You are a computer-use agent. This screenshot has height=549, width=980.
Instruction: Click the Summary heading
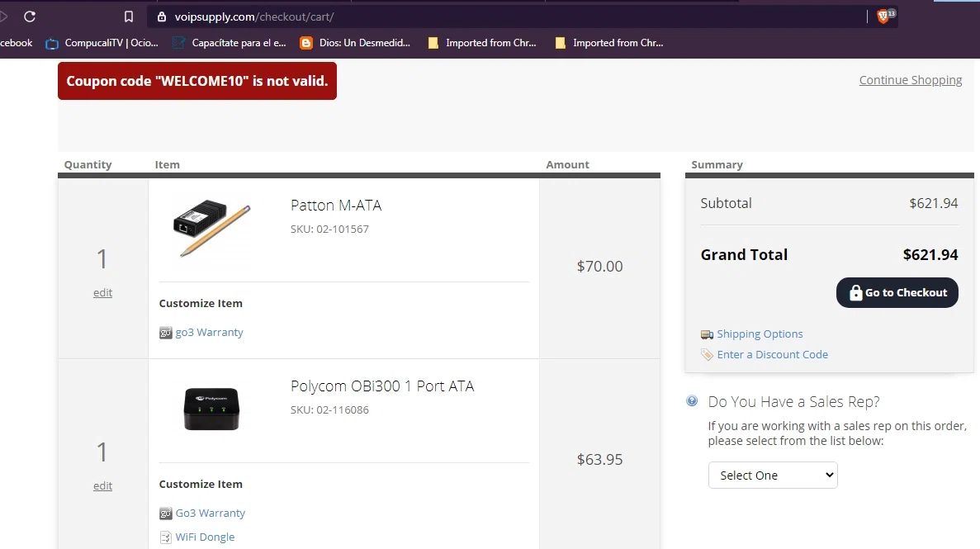point(717,164)
